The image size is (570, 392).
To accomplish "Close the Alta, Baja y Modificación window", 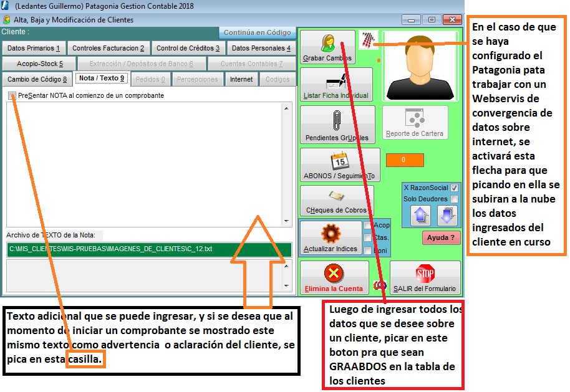I will coord(453,20).
